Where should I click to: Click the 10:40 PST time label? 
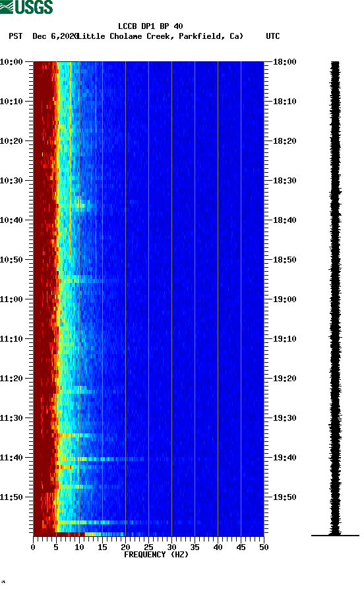click(x=11, y=220)
